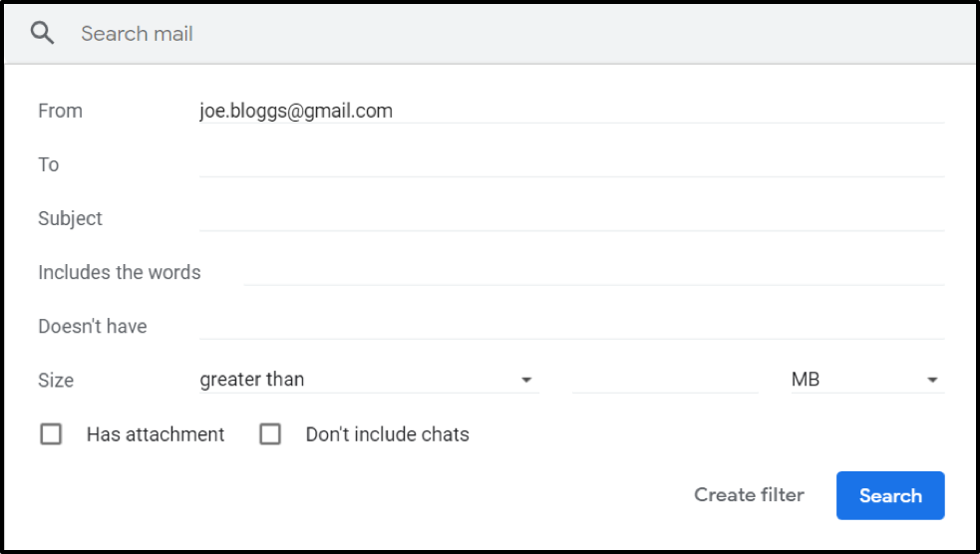Click the 'Has attachment' label text
This screenshot has width=980, height=554.
pyautogui.click(x=156, y=434)
